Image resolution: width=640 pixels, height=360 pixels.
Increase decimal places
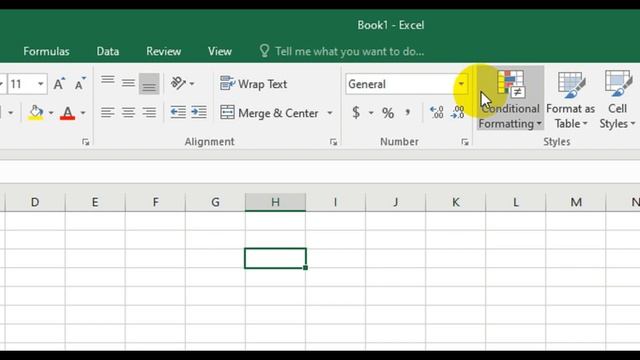[436, 112]
